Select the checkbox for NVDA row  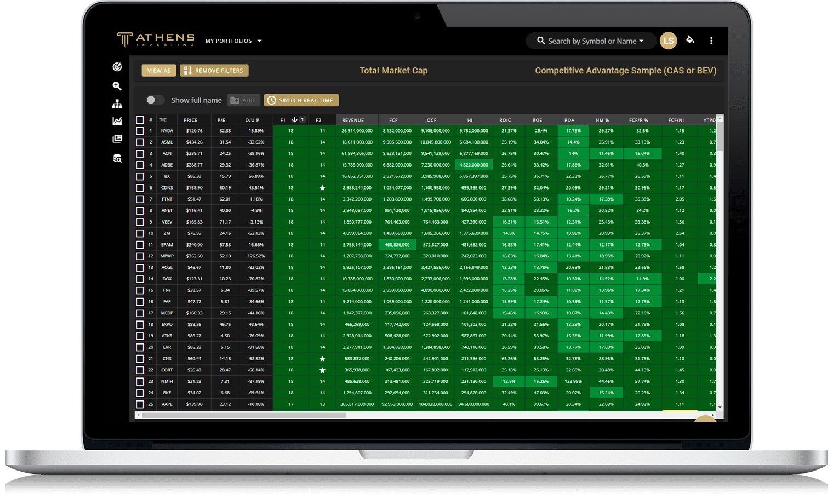140,131
